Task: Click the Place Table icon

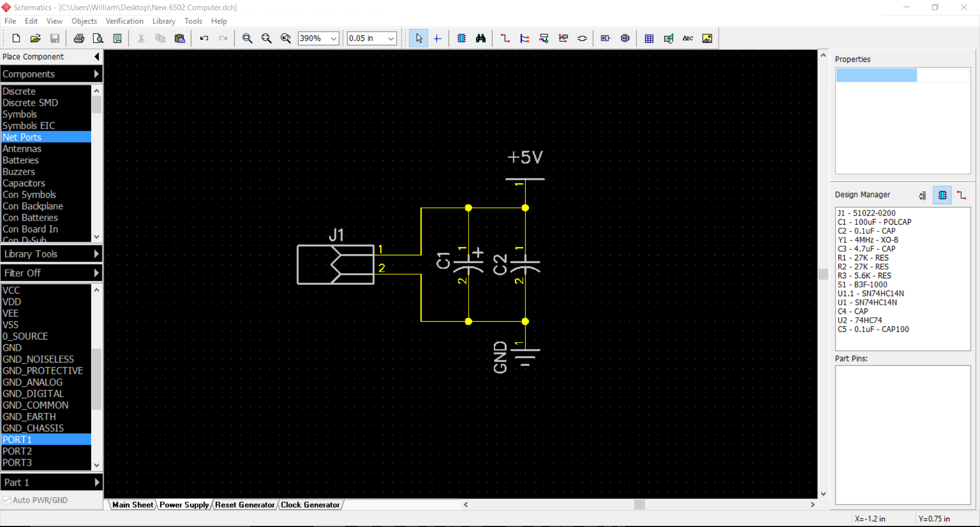Action: [649, 38]
